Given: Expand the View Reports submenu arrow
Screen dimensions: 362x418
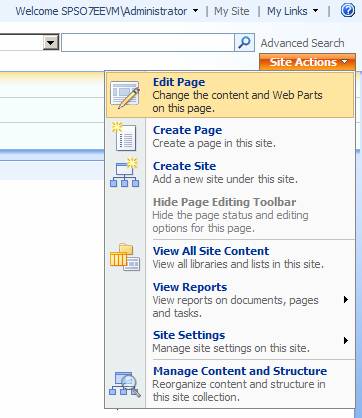Looking at the screenshot, I should tap(346, 300).
